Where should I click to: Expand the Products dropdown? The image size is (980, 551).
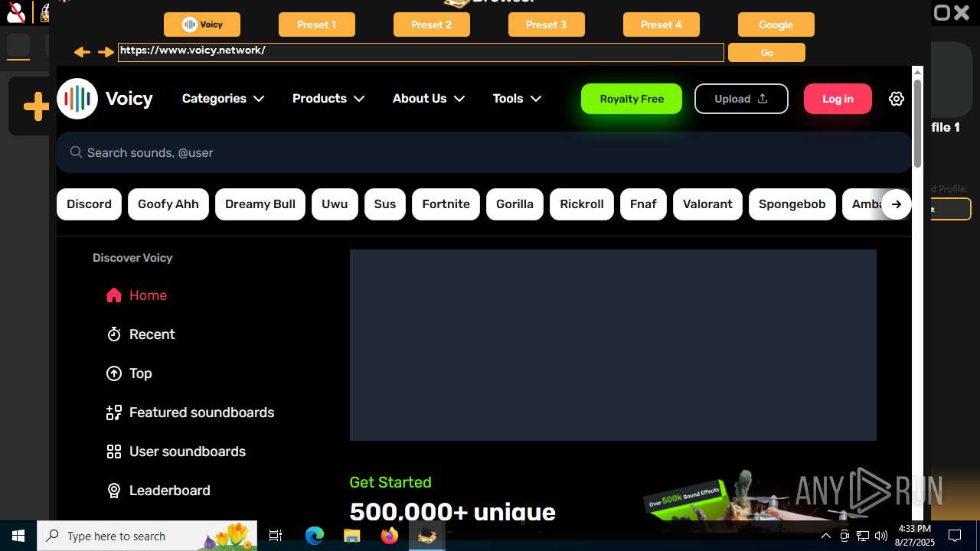click(328, 99)
